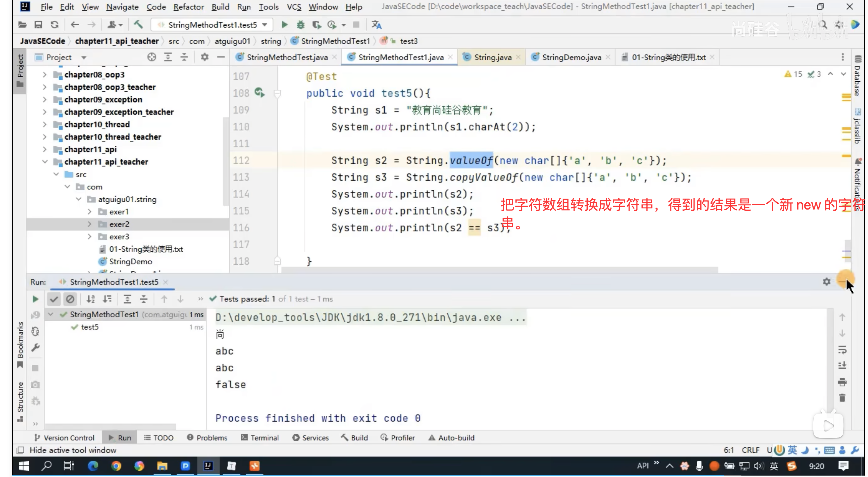Open the Refactor menu
Screen dimensions: 868x477
point(188,7)
